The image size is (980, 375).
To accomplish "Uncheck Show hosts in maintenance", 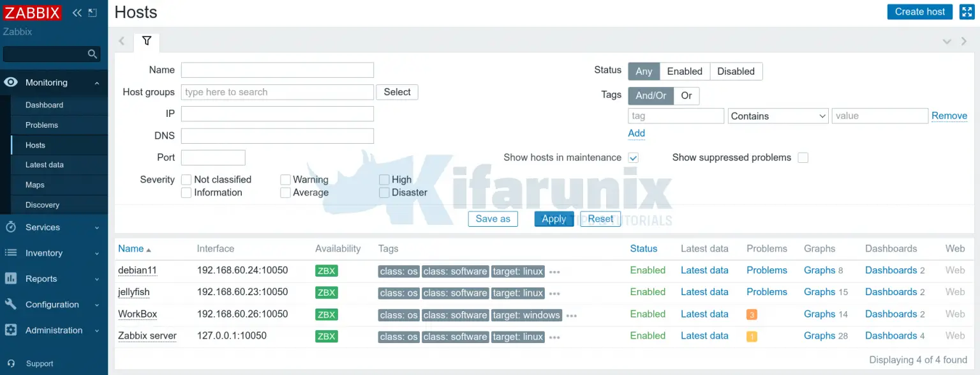I will (x=633, y=157).
